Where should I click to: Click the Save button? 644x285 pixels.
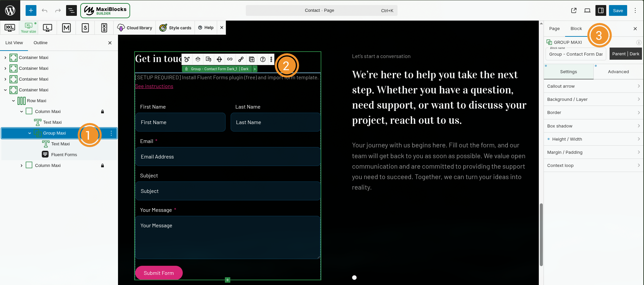point(618,10)
